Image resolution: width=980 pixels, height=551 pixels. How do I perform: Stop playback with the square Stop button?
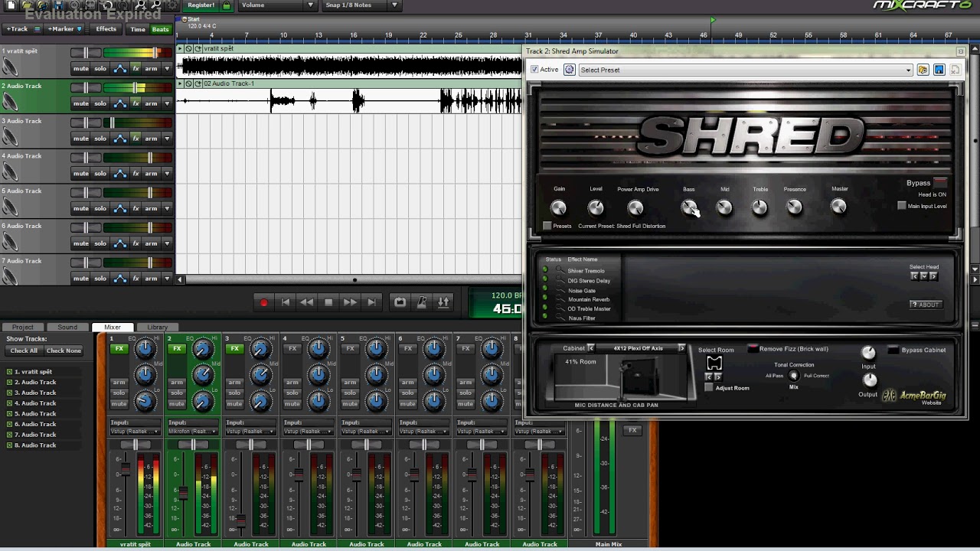pos(328,303)
